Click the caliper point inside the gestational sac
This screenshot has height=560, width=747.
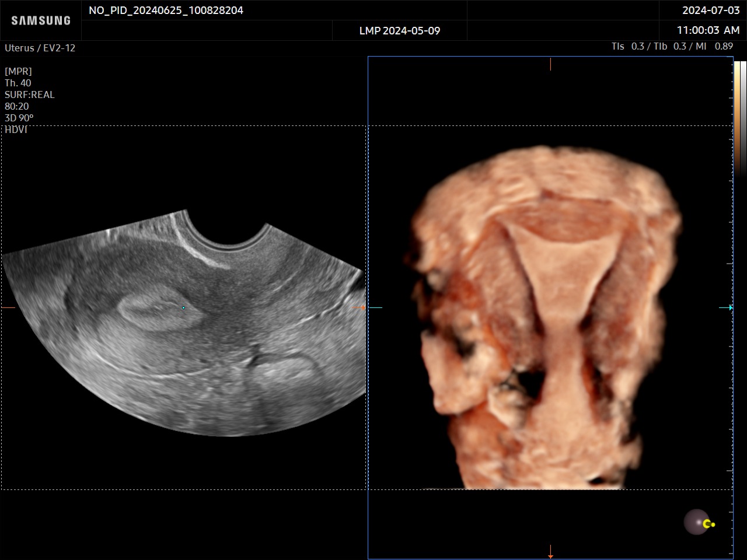[183, 307]
